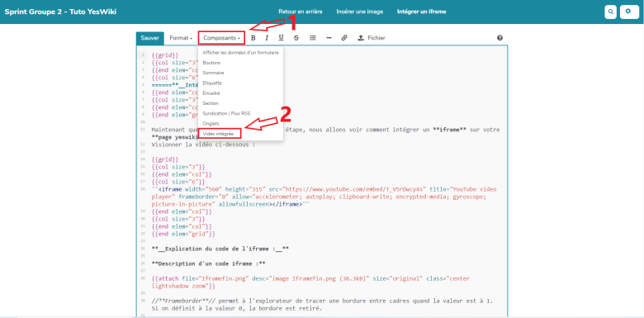Apply Strikethrough formatting
Image resolution: width=644 pixels, height=318 pixels.
pyautogui.click(x=296, y=38)
